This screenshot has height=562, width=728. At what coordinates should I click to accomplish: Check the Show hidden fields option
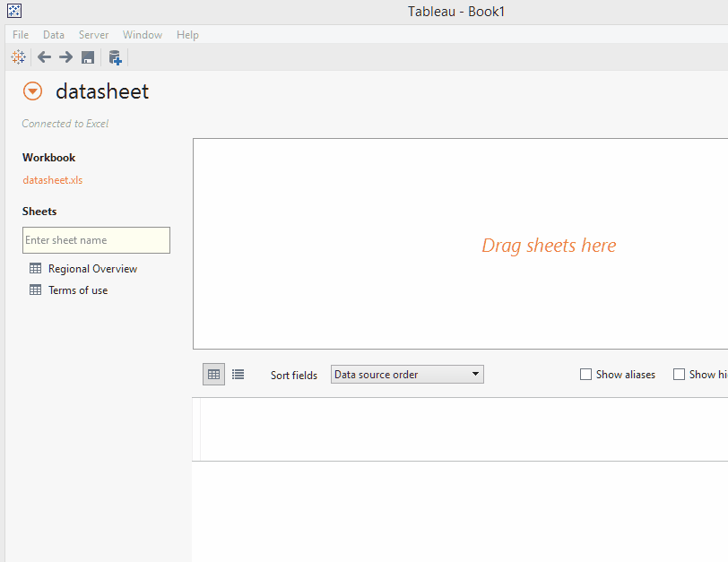click(x=679, y=374)
